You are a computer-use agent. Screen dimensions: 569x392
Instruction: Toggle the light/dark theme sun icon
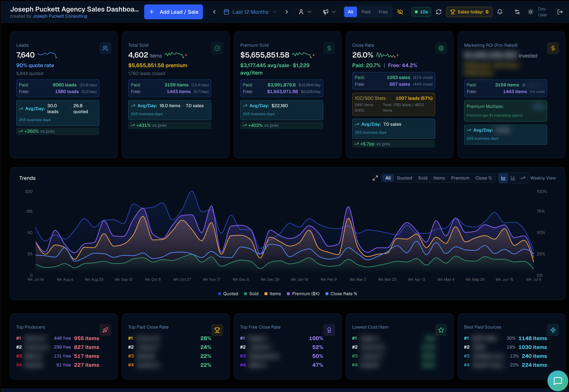click(530, 12)
